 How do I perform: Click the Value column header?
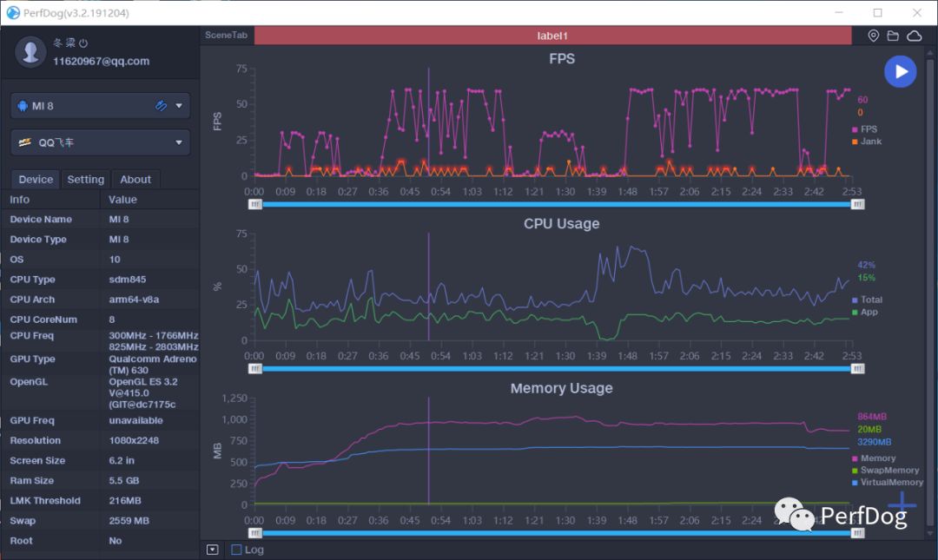click(122, 200)
